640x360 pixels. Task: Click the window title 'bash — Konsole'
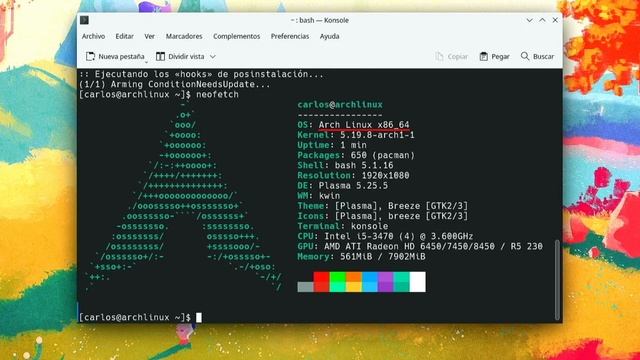click(324, 20)
